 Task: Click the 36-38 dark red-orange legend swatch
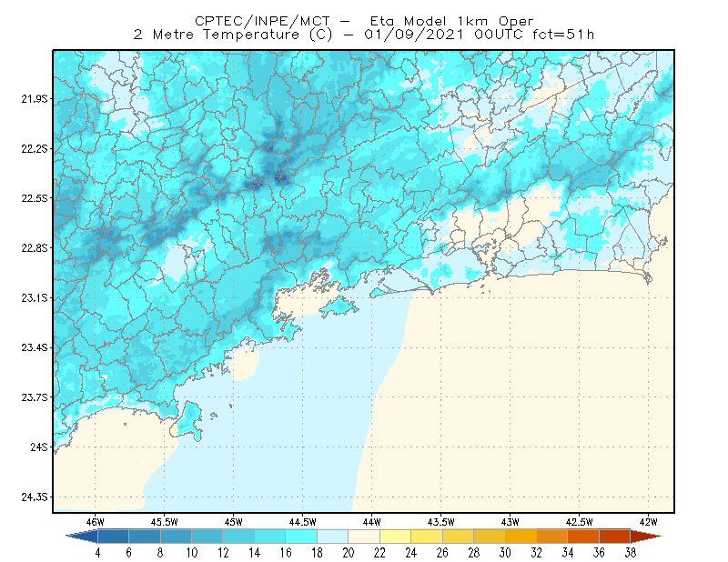tap(615, 537)
